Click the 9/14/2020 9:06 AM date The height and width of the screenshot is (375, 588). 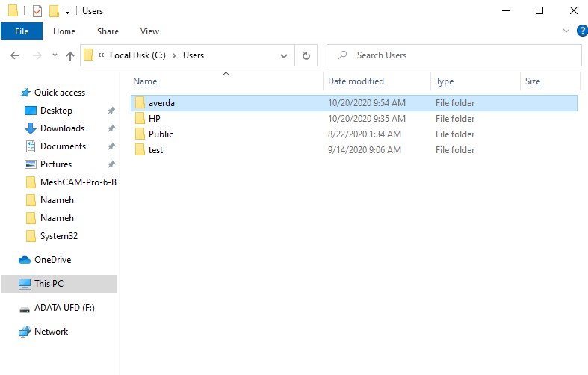point(365,150)
